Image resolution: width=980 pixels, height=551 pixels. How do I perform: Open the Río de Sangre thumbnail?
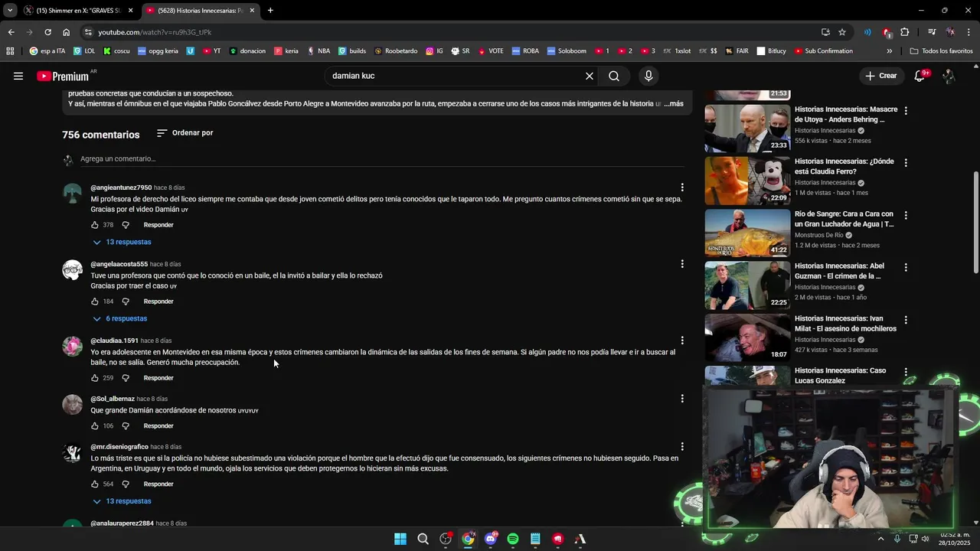[747, 233]
